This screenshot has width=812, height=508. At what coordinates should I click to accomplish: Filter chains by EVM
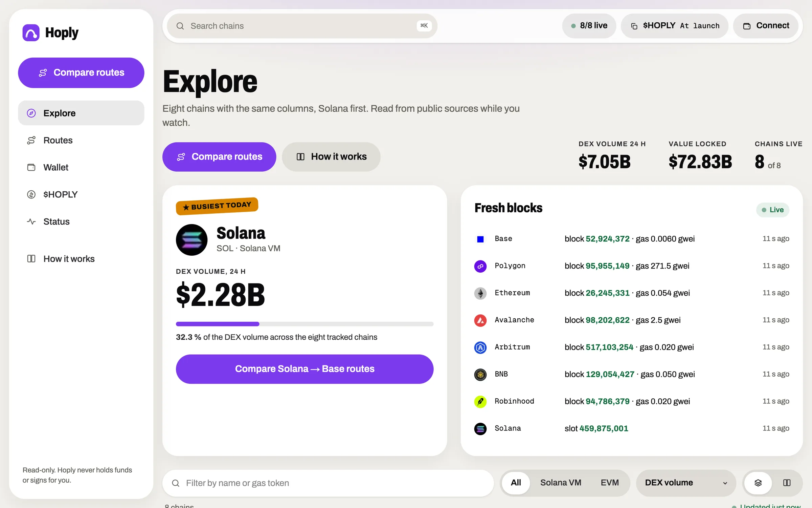pyautogui.click(x=610, y=483)
